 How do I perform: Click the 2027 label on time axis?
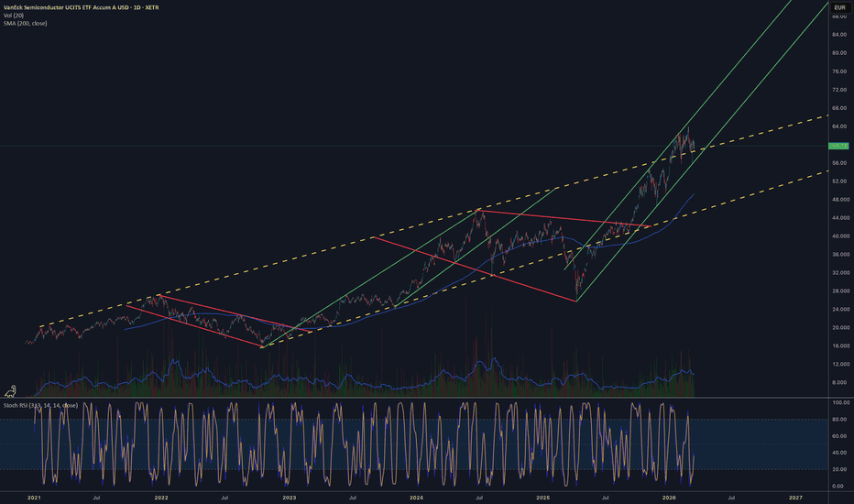pos(795,498)
